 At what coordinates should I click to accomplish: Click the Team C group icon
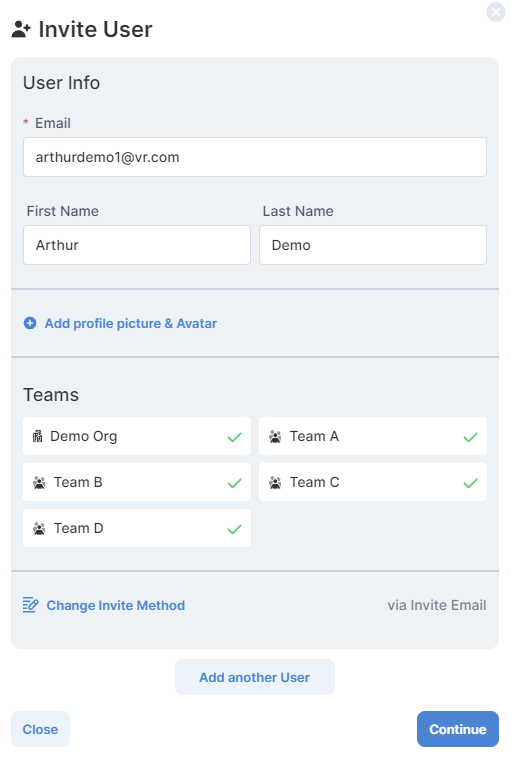click(275, 482)
